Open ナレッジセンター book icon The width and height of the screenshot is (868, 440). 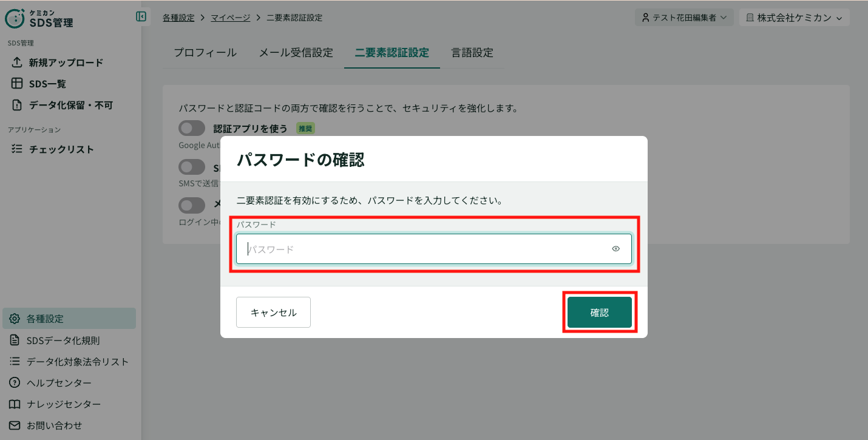[x=15, y=404]
